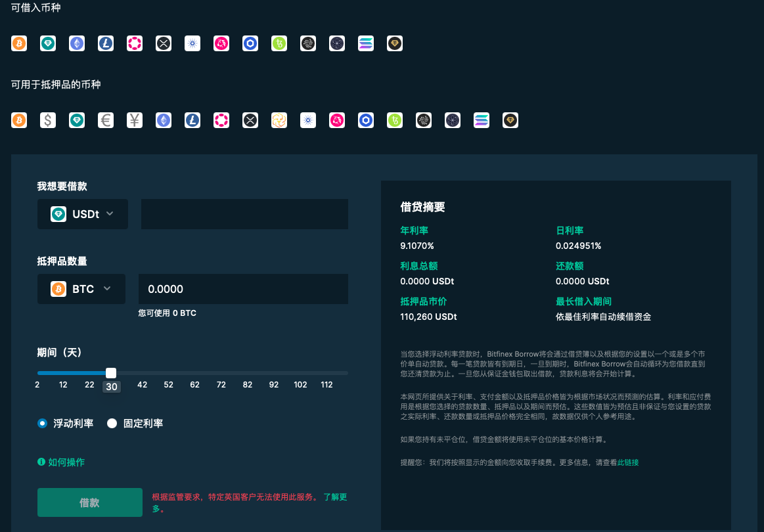The image size is (764, 532).
Task: Choose Euro icon in collateral row
Action: pos(106,120)
